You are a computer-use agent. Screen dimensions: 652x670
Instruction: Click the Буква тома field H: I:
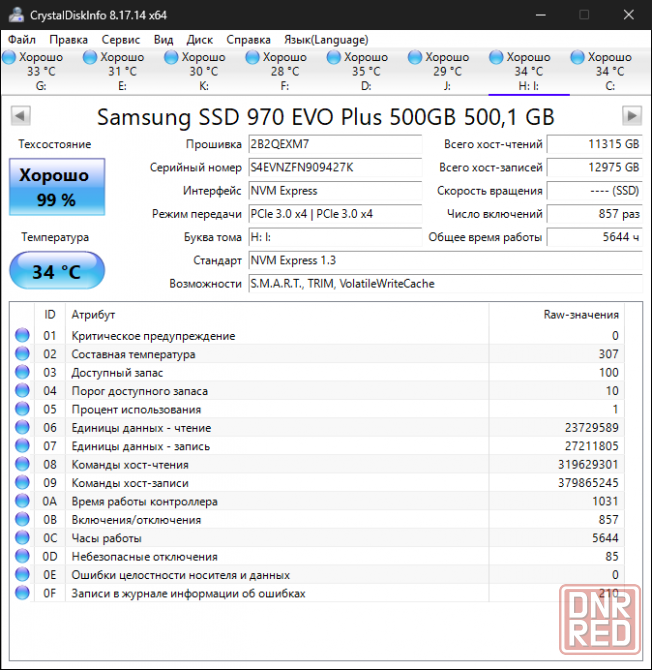point(335,237)
